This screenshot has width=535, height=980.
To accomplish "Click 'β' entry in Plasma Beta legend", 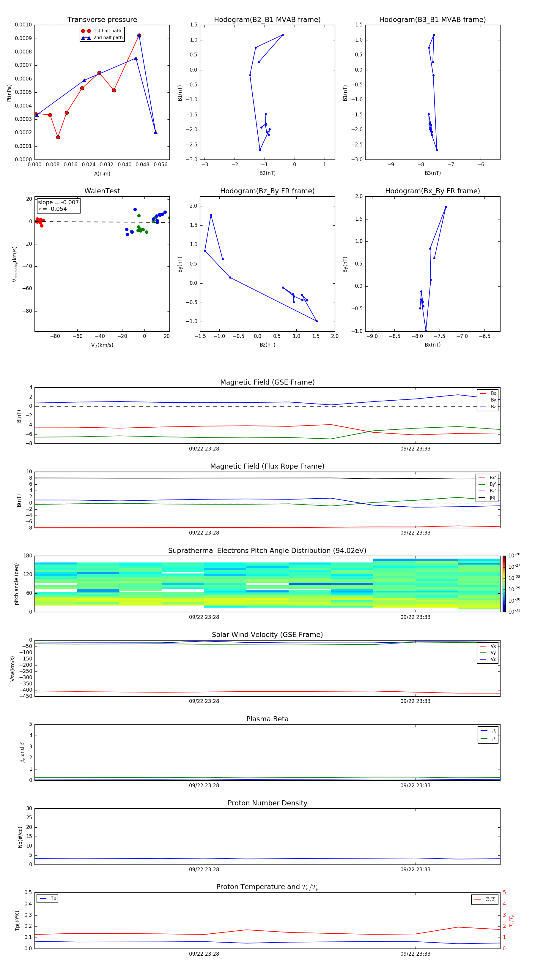I will [x=494, y=739].
